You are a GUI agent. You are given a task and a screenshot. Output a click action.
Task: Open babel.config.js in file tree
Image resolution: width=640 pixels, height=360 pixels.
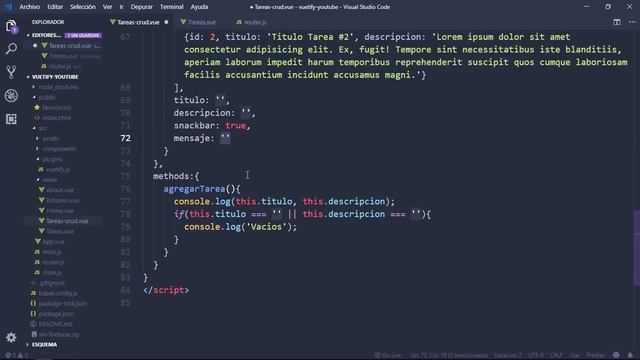58,293
